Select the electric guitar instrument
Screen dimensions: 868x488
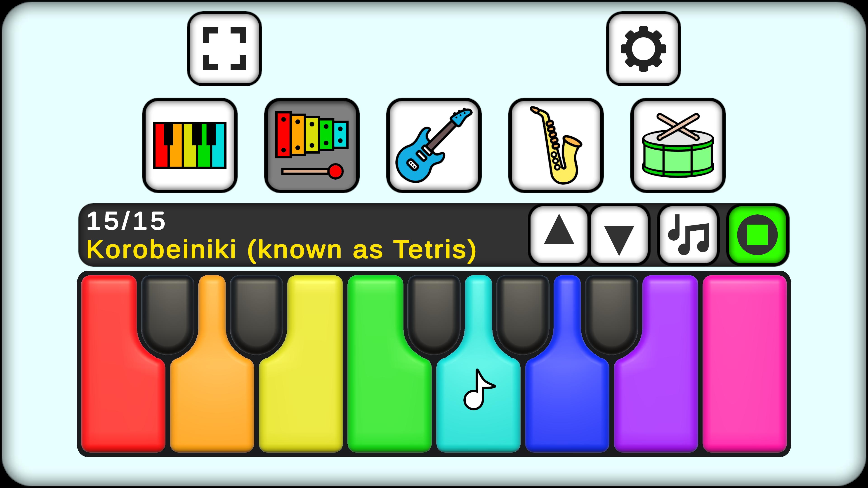(434, 145)
